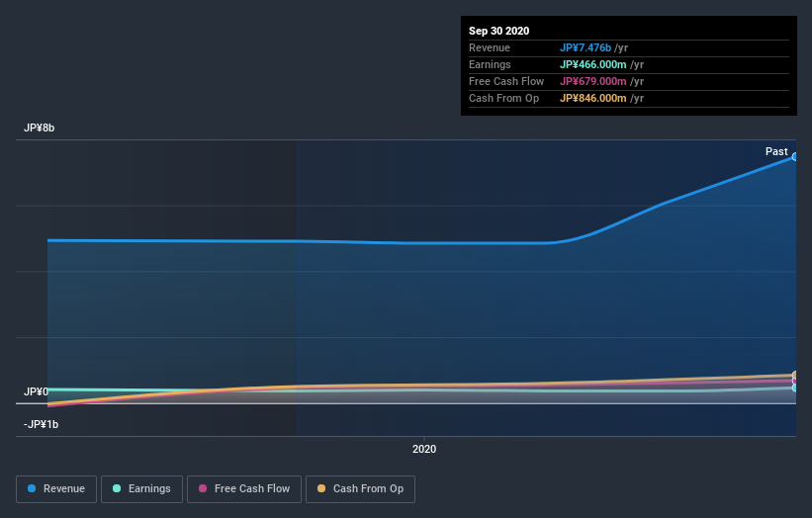Screen dimensions: 812x518
Task: Click the Earnings endpoint marker on chart
Action: pos(795,388)
